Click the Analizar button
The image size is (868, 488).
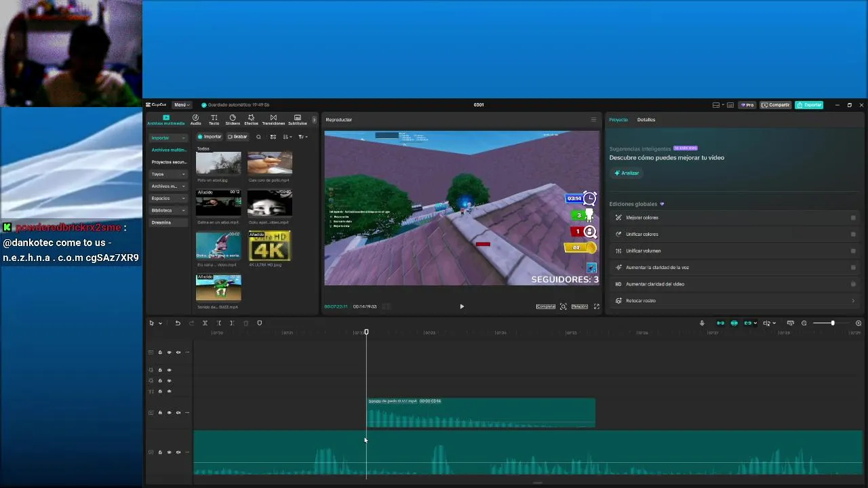(627, 173)
